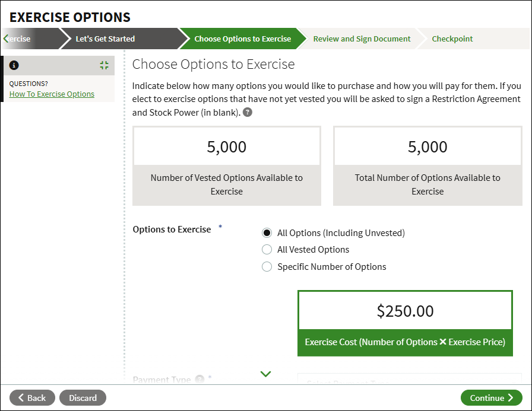Click the Discard button

(83, 398)
